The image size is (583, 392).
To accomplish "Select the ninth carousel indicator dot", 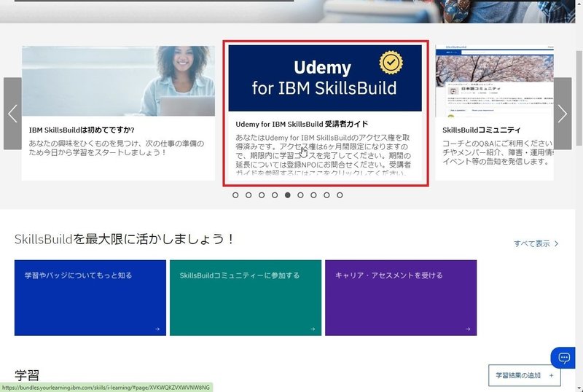I will pos(340,195).
